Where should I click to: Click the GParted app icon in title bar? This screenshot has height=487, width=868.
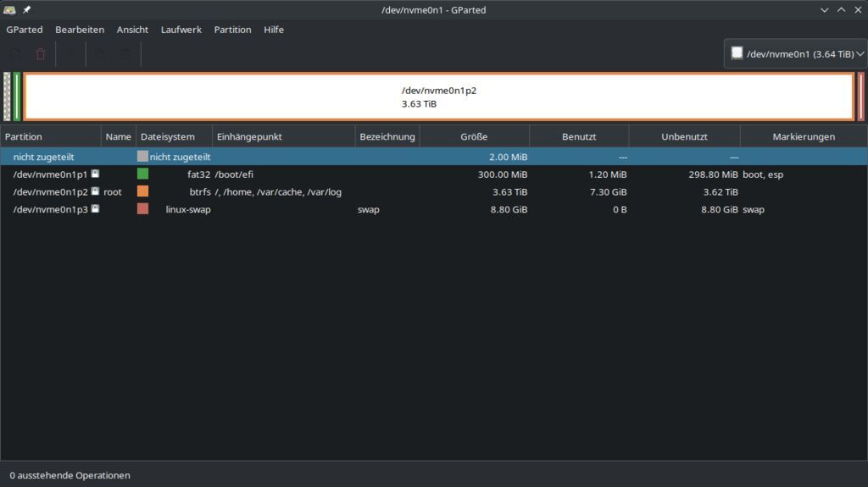click(9, 10)
